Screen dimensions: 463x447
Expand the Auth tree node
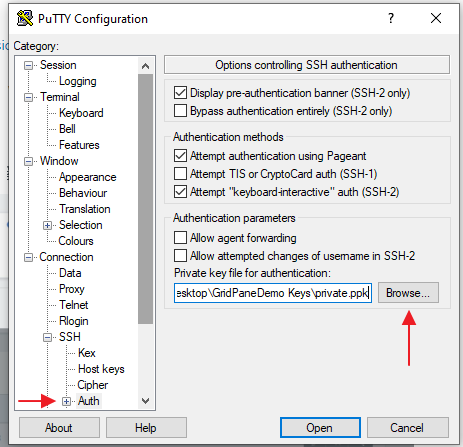(x=66, y=401)
